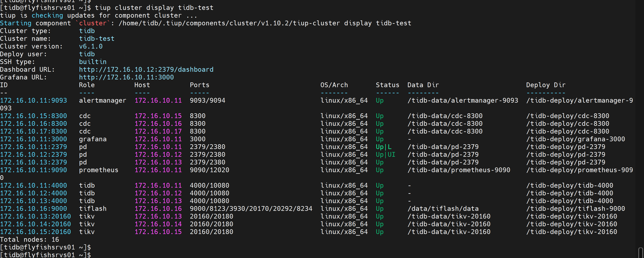Open the Grafana URL http://172.16.10.11:3000
Screen dimensions: 644x258
point(126,77)
